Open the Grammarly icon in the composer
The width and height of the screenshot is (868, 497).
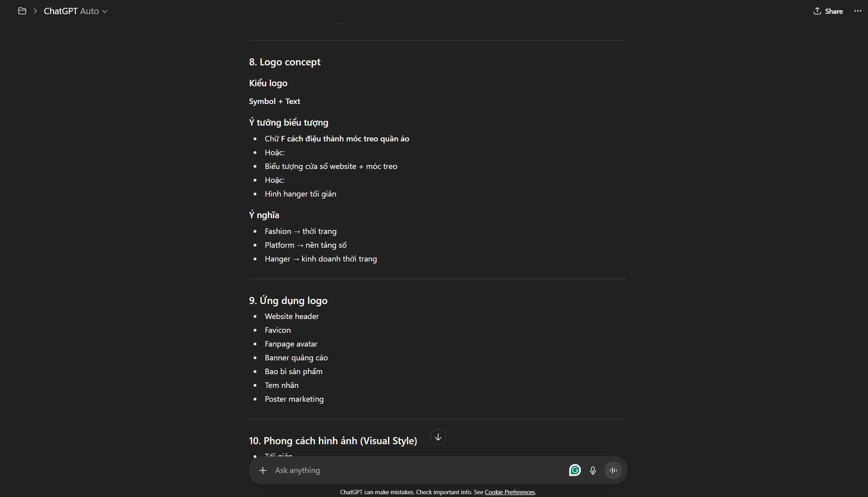[575, 470]
